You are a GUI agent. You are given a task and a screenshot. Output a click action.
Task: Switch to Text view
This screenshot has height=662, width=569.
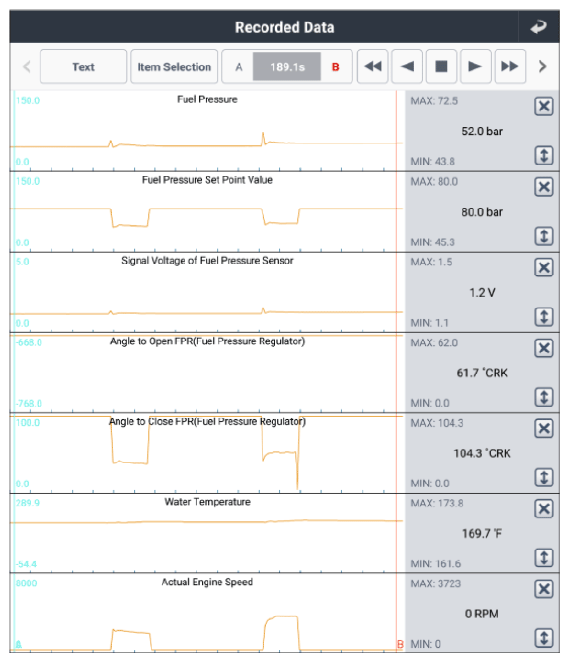(83, 67)
